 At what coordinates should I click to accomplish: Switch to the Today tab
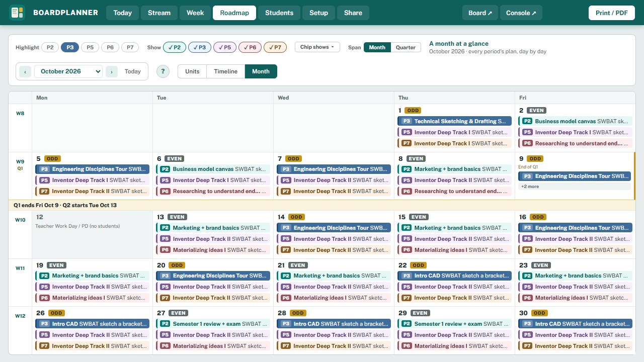123,13
